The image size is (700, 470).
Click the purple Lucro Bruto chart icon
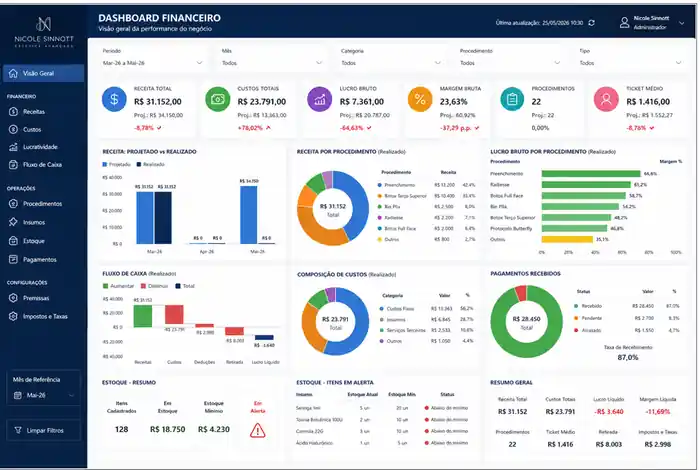coord(320,99)
